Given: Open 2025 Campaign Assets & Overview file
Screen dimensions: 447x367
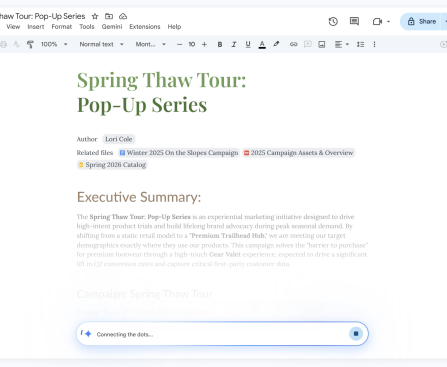Looking at the screenshot, I should click(298, 153).
